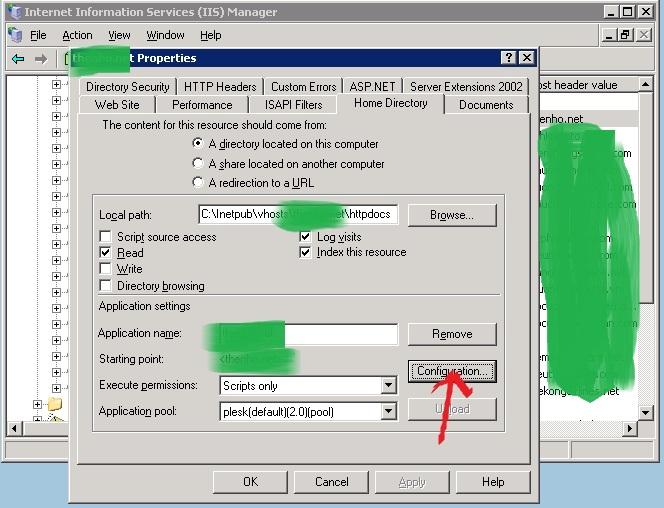Open the File menu

tap(38, 35)
